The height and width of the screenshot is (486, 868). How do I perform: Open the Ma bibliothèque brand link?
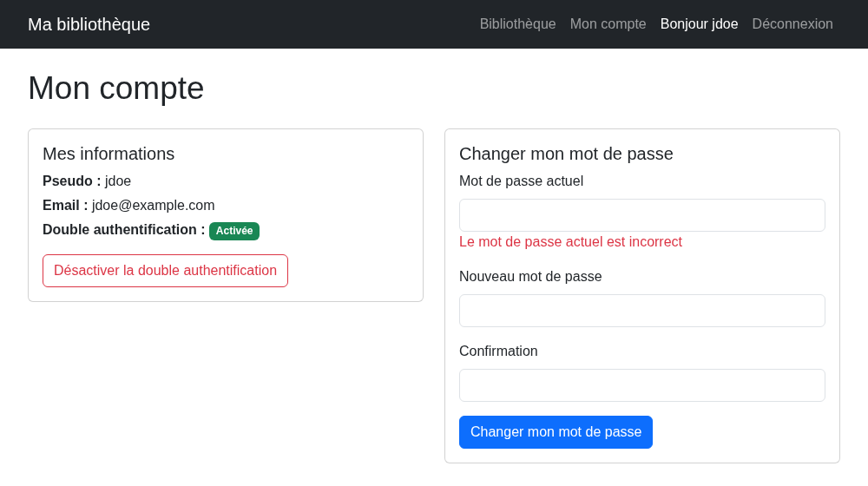(x=89, y=24)
